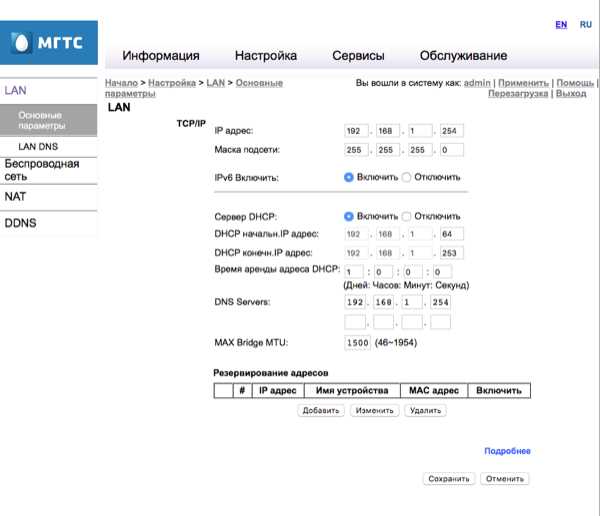600x516 pixels.
Task: Open the Сервисы menu
Action: tap(358, 56)
